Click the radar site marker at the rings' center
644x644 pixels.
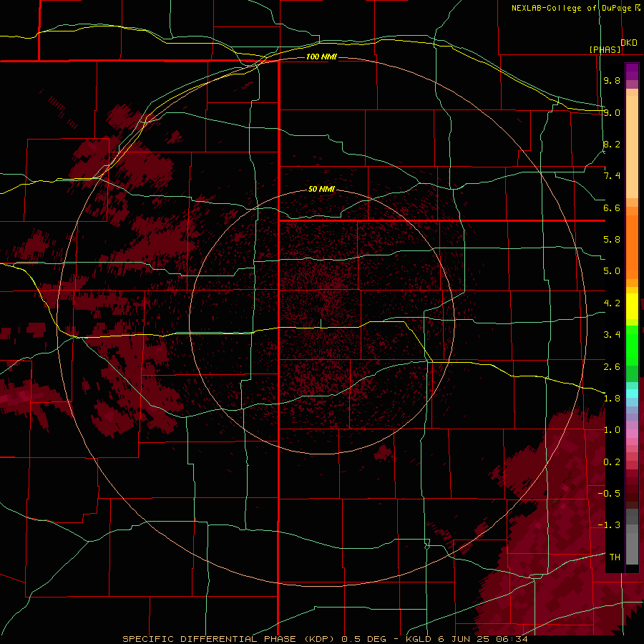[321, 323]
